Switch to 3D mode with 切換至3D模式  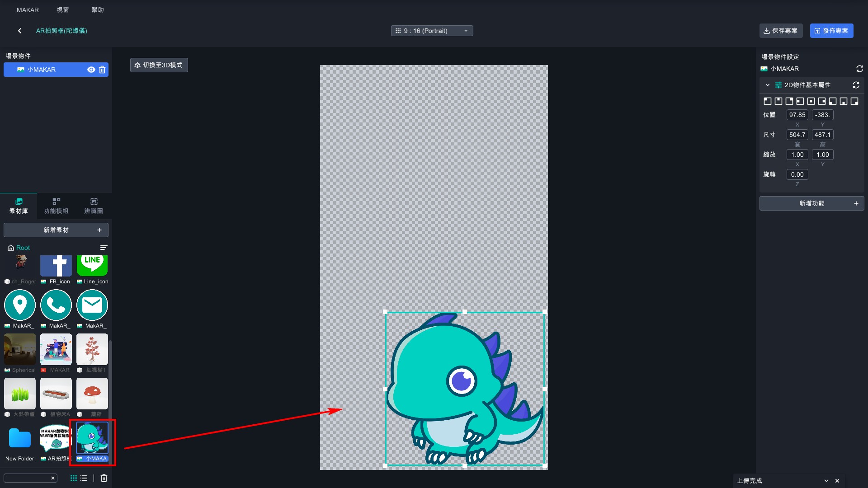click(x=159, y=65)
